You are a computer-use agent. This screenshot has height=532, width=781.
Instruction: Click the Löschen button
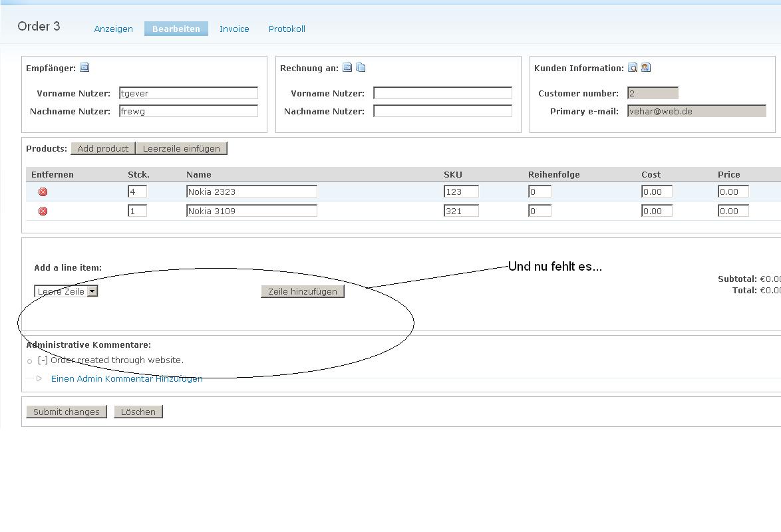pos(138,412)
